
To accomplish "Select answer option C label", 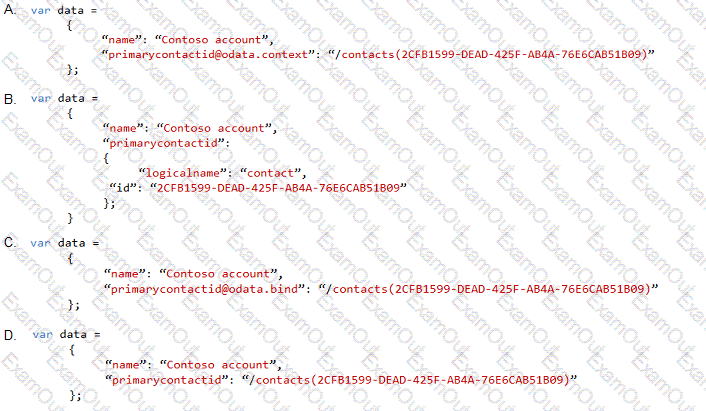I will tap(10, 243).
